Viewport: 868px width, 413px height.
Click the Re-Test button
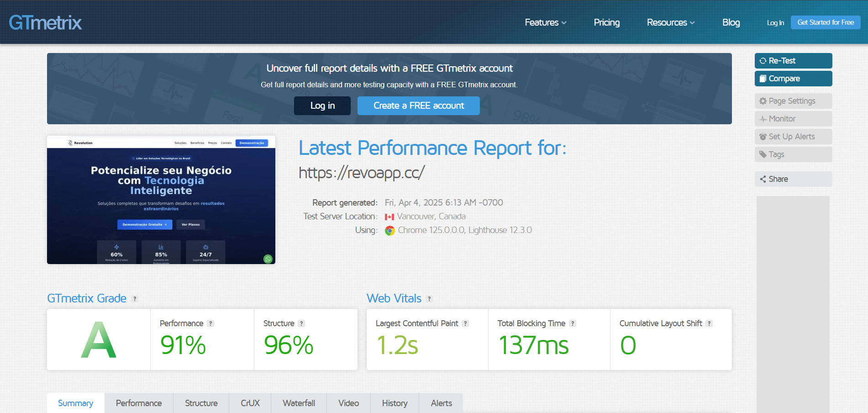(x=793, y=61)
